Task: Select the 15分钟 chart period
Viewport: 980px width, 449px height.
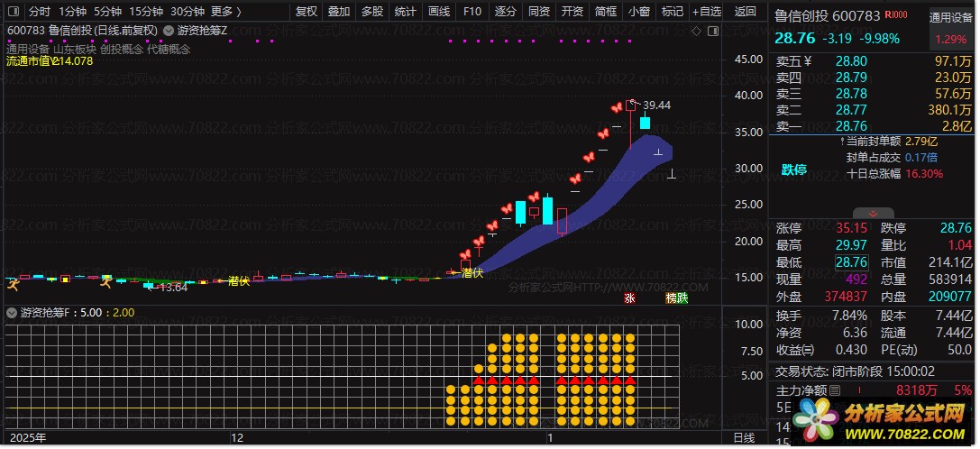Action: tap(146, 11)
